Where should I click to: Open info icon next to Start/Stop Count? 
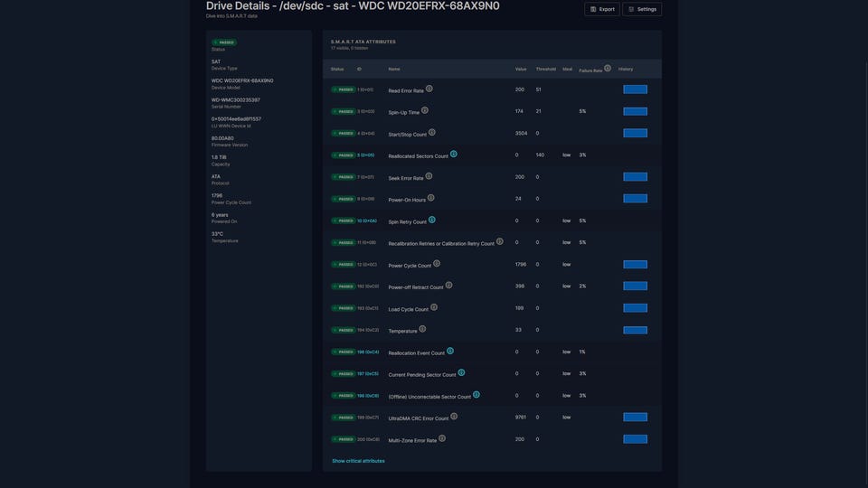432,132
